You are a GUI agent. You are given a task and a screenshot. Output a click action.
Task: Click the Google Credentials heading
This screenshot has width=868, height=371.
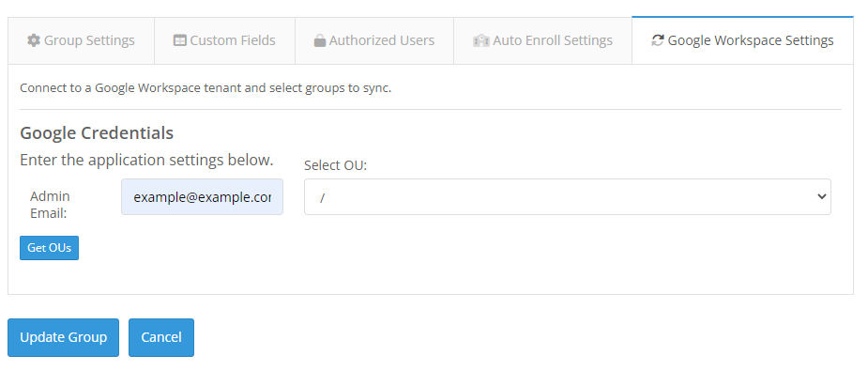click(x=97, y=132)
